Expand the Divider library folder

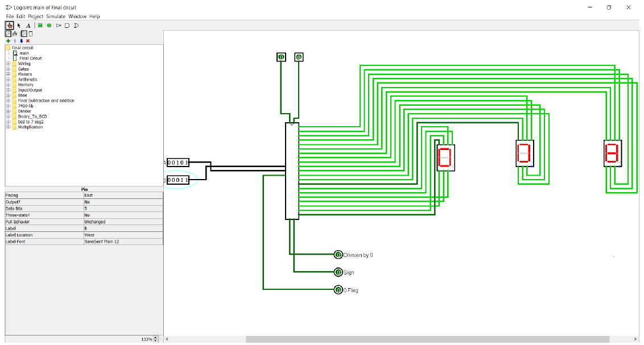pyautogui.click(x=8, y=111)
